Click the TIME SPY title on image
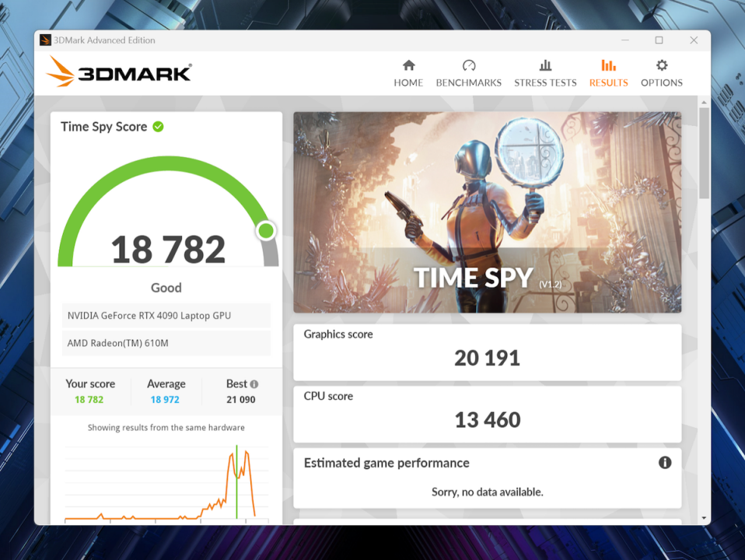 [x=474, y=278]
